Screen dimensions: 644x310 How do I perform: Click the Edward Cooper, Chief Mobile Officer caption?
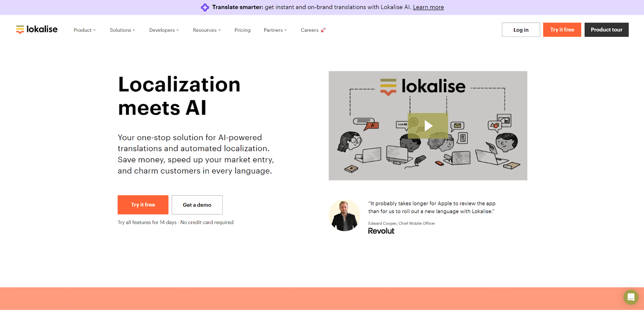point(402,223)
